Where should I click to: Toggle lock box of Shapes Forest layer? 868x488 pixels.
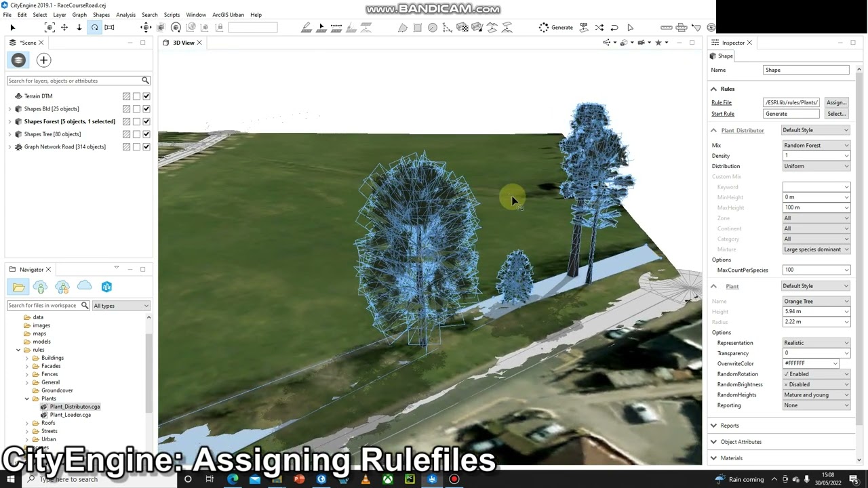coord(136,121)
